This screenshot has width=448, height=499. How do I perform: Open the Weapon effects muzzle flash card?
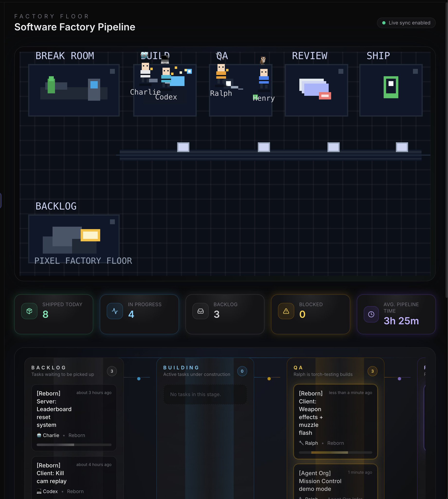[x=335, y=421]
